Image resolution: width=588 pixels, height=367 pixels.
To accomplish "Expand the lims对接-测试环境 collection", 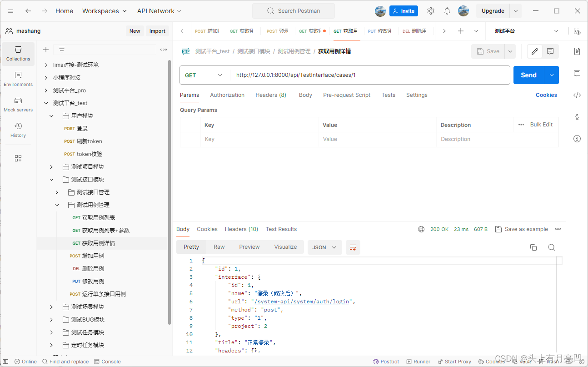I will (x=46, y=65).
